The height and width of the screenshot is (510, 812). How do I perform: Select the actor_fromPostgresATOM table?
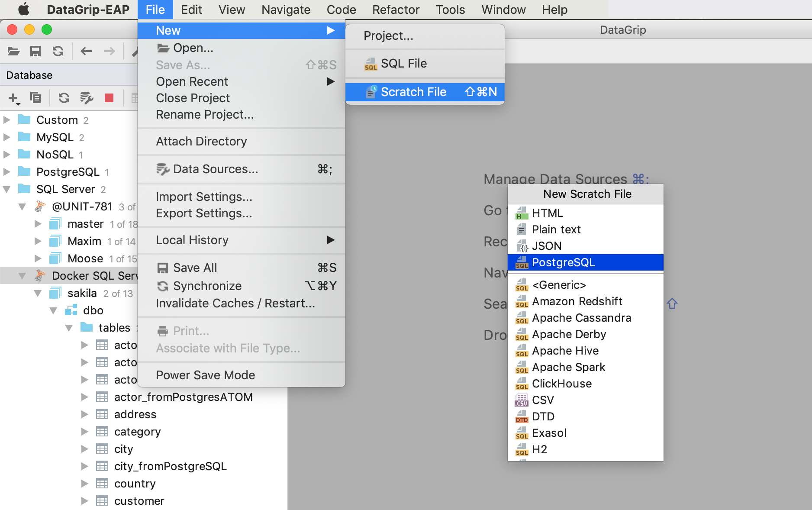pos(183,397)
